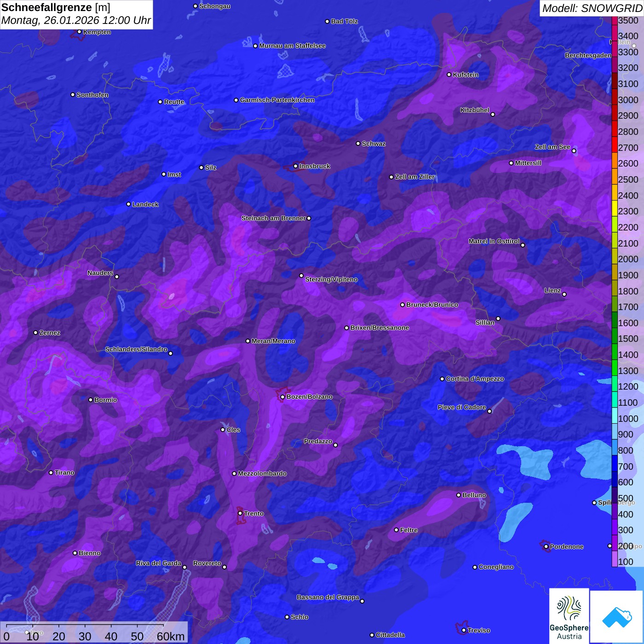Click the Tirano label
This screenshot has width=644, height=644.
[64, 472]
